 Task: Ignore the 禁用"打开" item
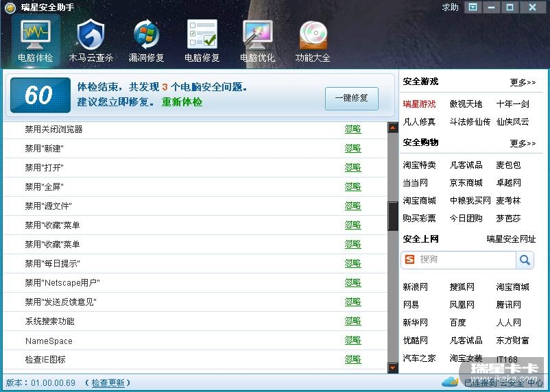coord(353,168)
